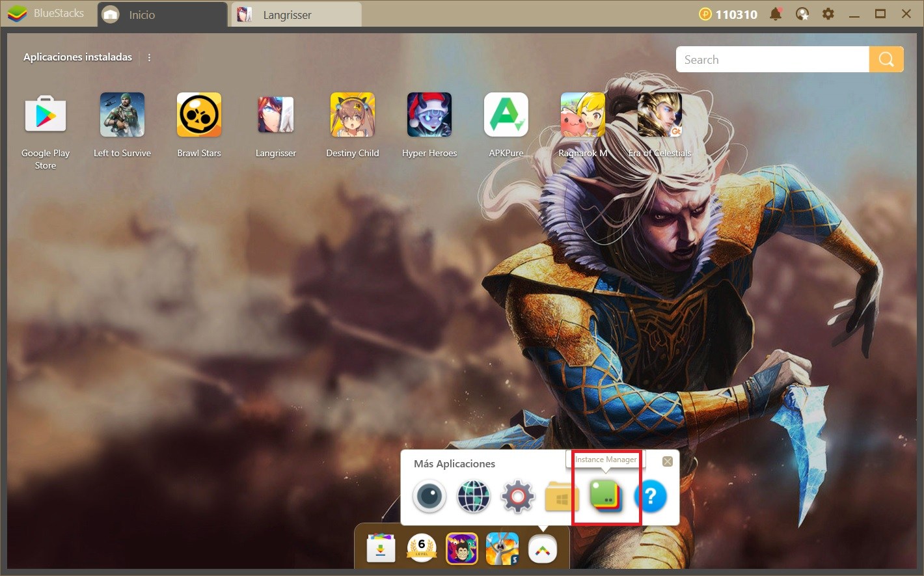The width and height of the screenshot is (924, 576).
Task: Open APKPure app
Action: tap(506, 115)
